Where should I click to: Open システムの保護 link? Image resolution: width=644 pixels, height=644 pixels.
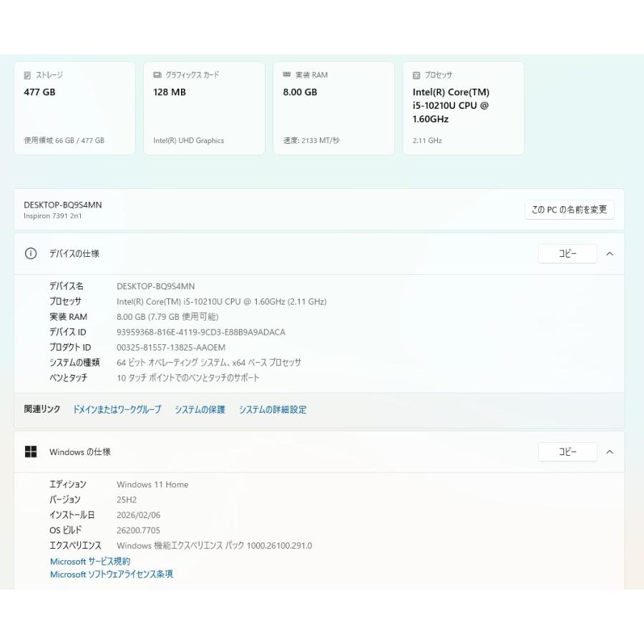coord(200,409)
